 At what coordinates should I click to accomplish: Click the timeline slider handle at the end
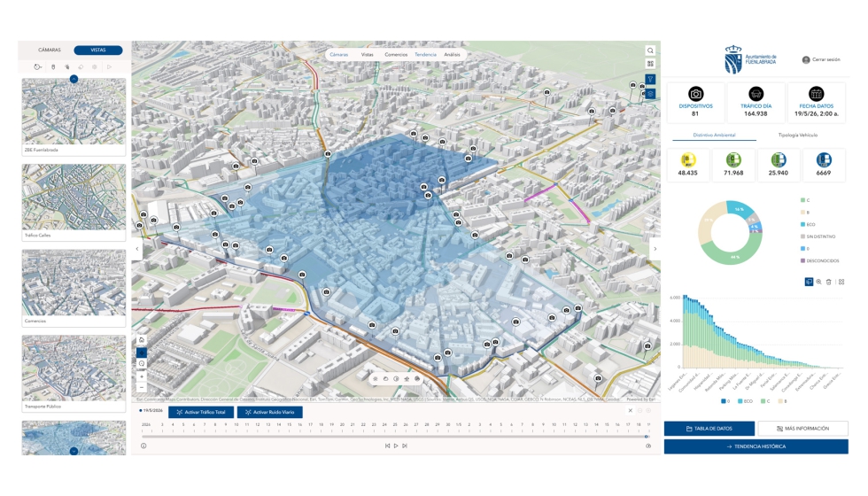point(646,437)
